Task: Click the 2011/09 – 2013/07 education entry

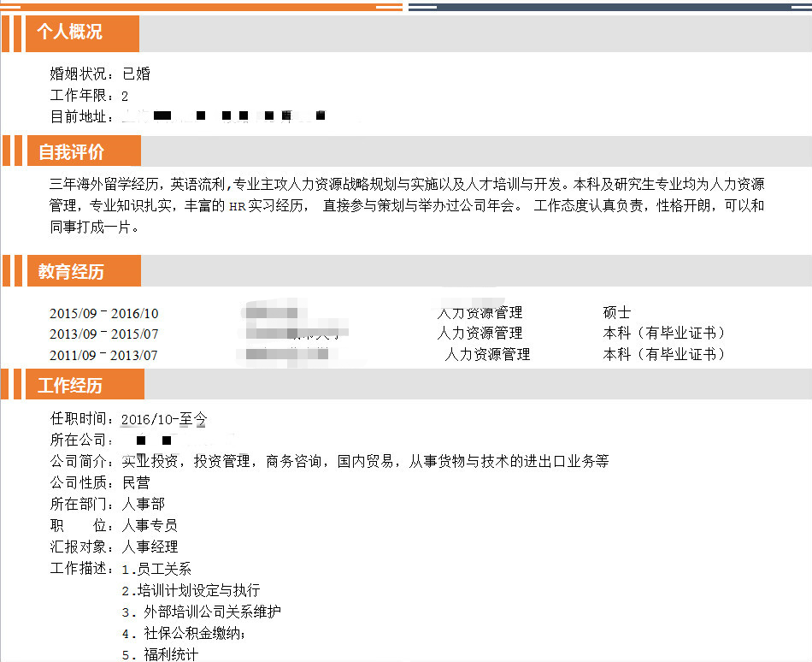Action: coord(103,355)
